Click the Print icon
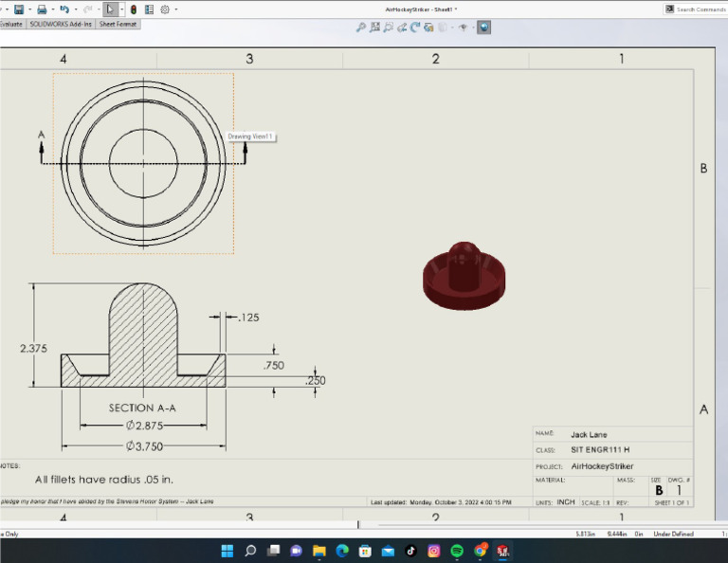Screen dimensions: 728x563 tap(41, 9)
